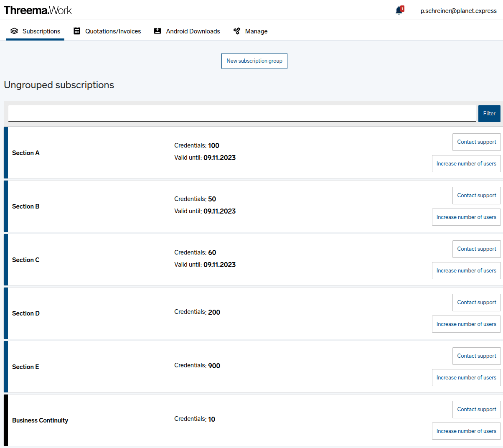Viewport: 503px width, 448px height.
Task: Open the notification bell icon
Action: [x=399, y=10]
